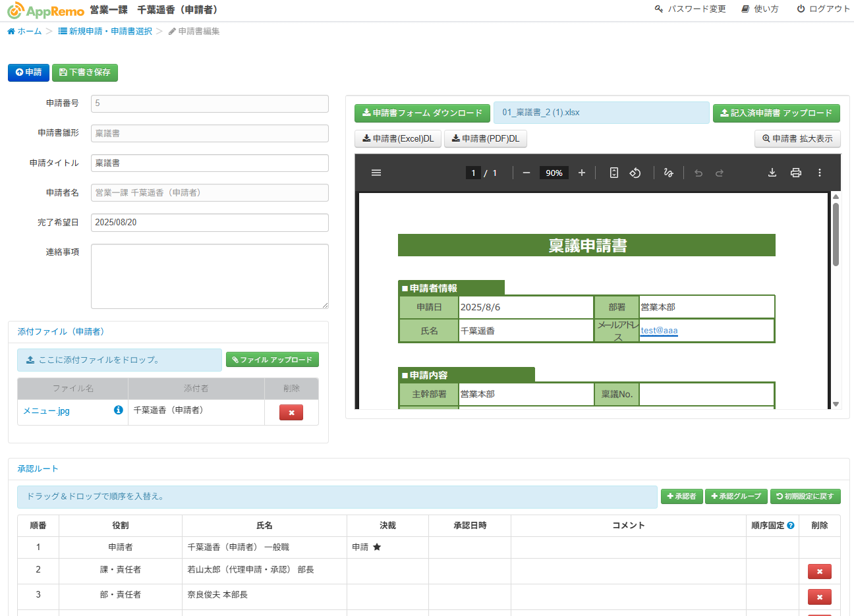Image resolution: width=854 pixels, height=616 pixels.
Task: Open 新規申請・申請書選択 breadcrumb link
Action: point(105,31)
